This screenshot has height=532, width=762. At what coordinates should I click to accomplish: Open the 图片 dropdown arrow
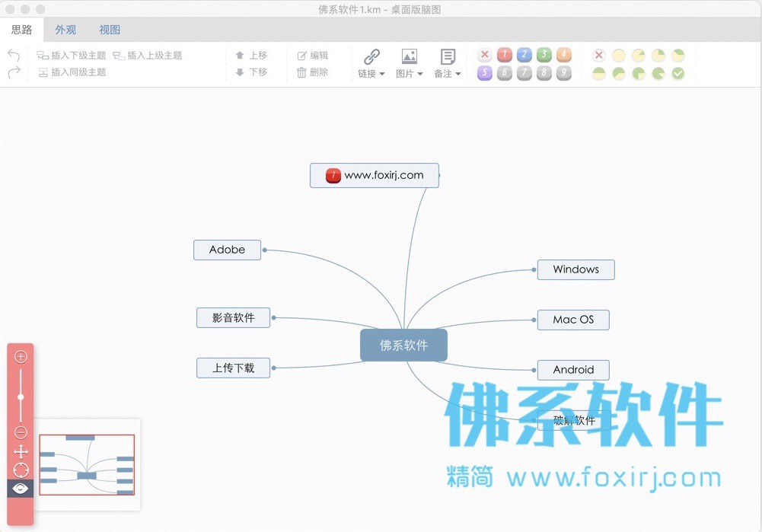click(x=420, y=74)
